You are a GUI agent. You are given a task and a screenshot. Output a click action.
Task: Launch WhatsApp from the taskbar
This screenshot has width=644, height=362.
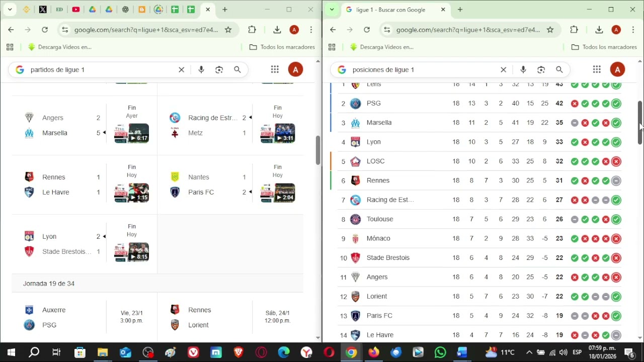pos(440,352)
